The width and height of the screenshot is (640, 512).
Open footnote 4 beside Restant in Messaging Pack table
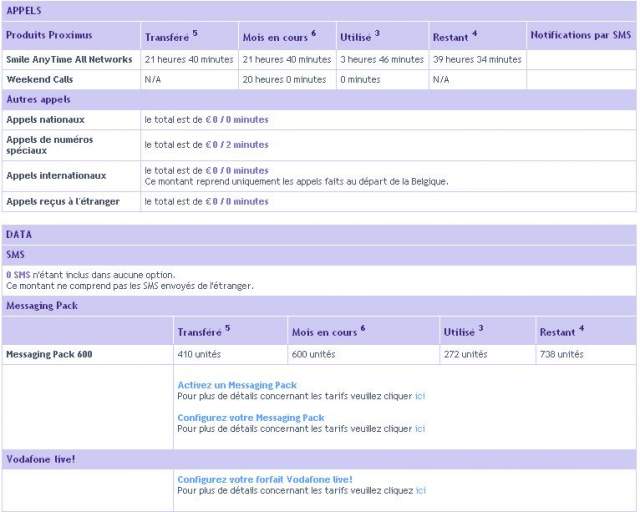(x=580, y=328)
